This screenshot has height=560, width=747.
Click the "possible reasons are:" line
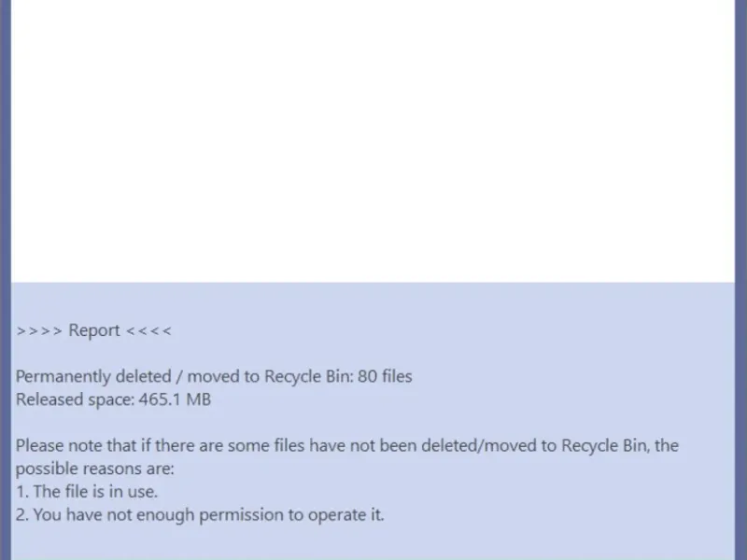(95, 468)
